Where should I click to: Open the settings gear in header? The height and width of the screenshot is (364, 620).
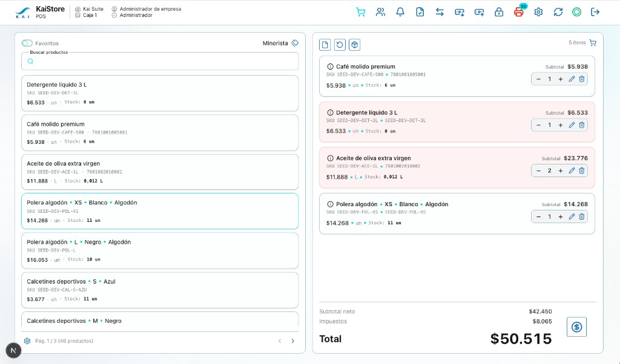pos(538,12)
